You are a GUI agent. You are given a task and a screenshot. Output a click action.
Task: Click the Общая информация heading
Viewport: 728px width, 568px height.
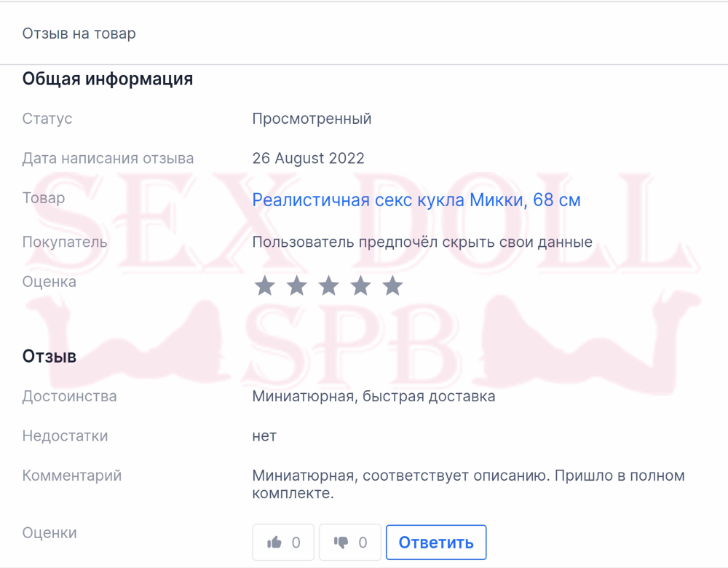pyautogui.click(x=108, y=79)
